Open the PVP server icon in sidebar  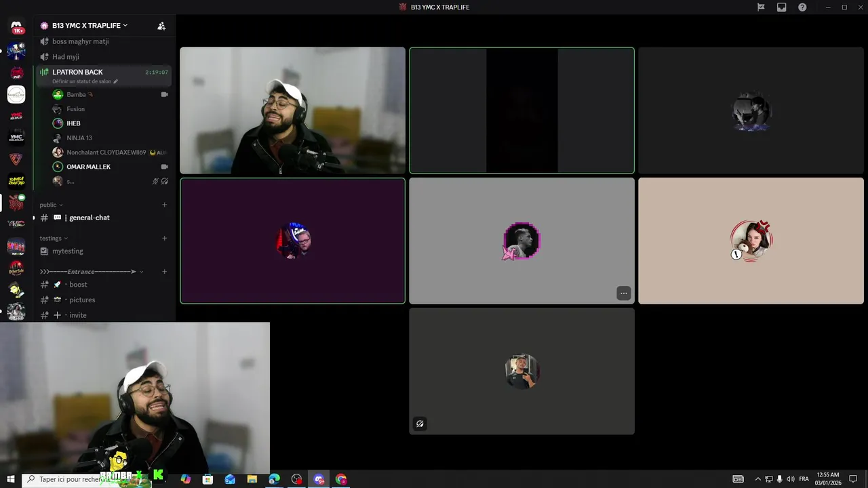pos(16,73)
